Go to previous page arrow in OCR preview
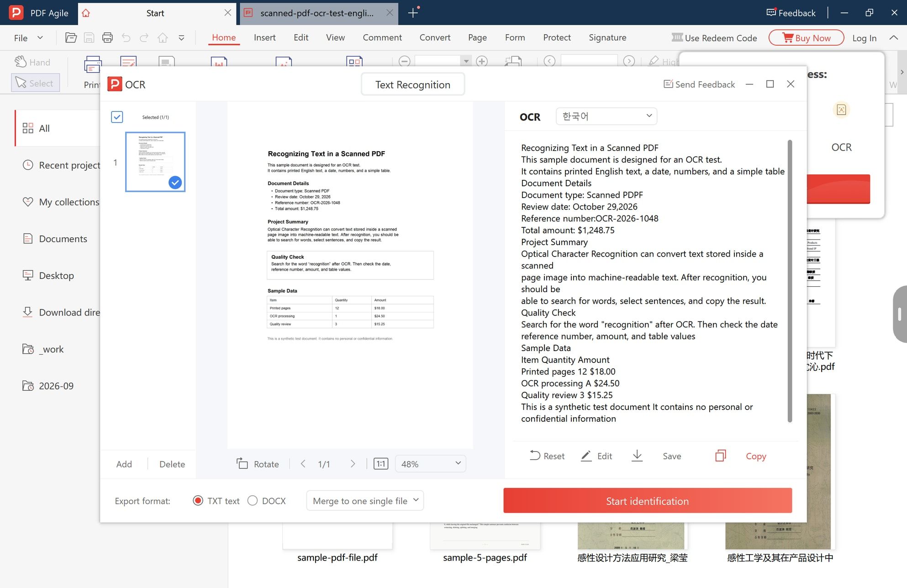The image size is (907, 588). pyautogui.click(x=303, y=464)
